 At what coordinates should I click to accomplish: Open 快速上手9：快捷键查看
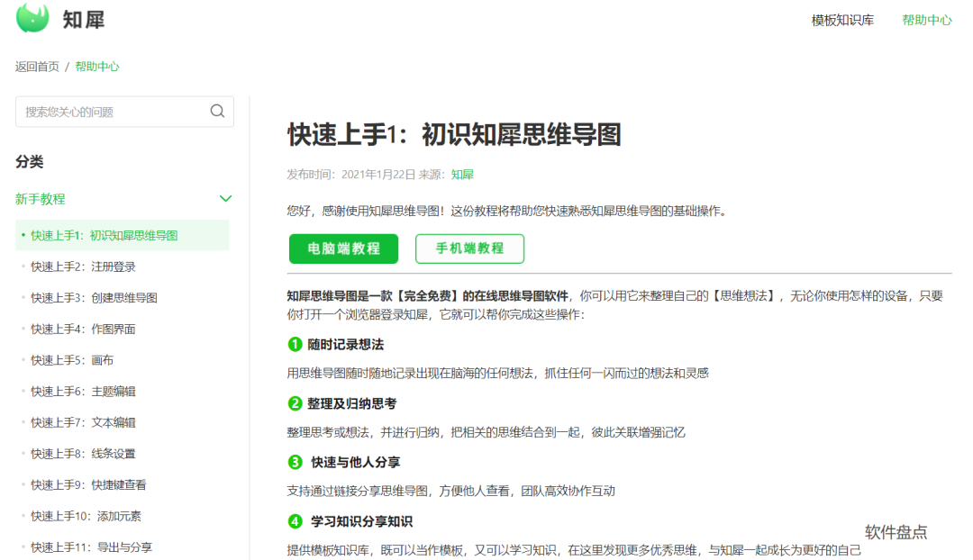[88, 485]
